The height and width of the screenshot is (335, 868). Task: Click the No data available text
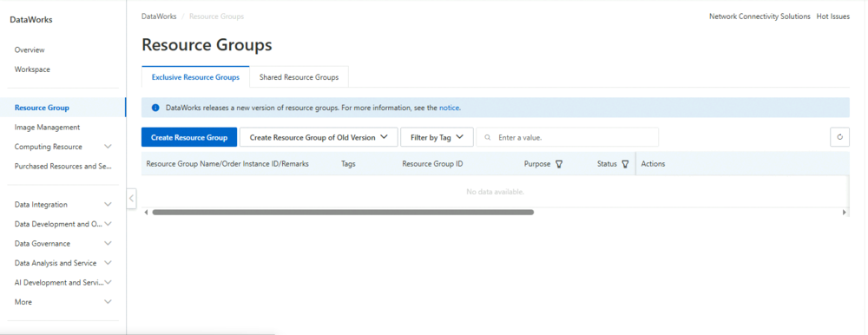tap(495, 192)
